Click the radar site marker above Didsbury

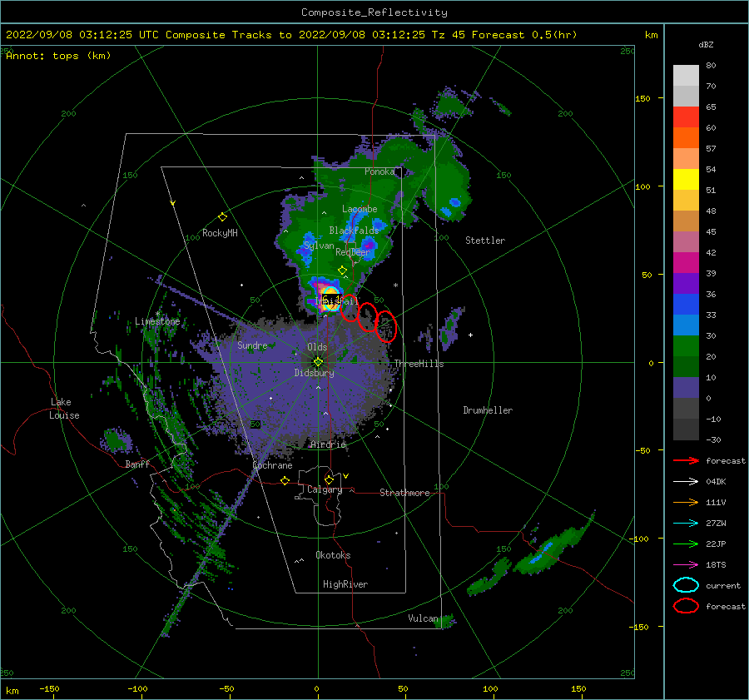pyautogui.click(x=318, y=362)
